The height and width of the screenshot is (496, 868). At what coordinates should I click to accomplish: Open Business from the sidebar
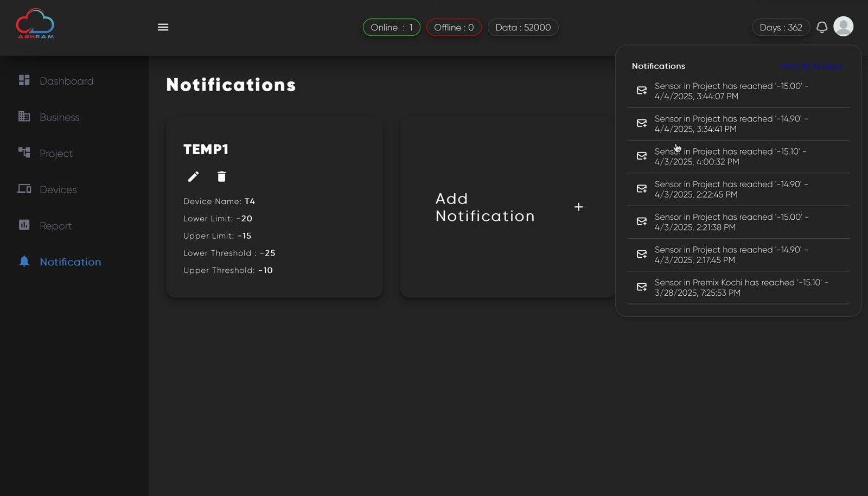coord(59,117)
